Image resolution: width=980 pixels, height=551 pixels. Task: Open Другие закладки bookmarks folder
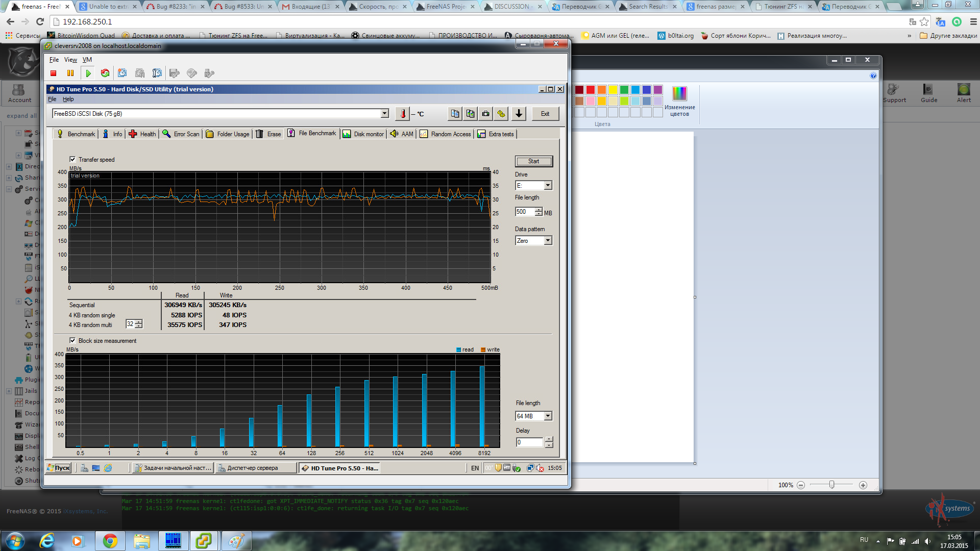coord(948,36)
